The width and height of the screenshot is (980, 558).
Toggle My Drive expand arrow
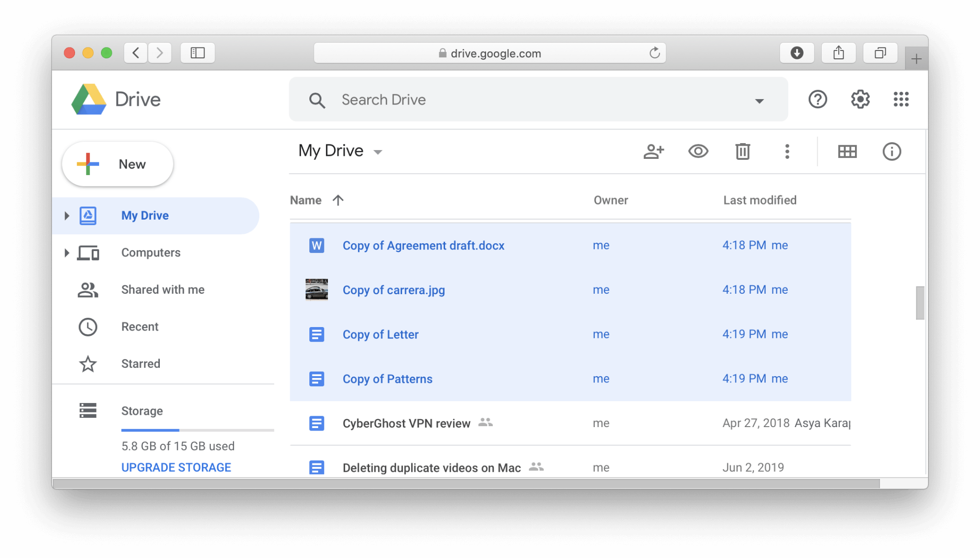pyautogui.click(x=67, y=215)
